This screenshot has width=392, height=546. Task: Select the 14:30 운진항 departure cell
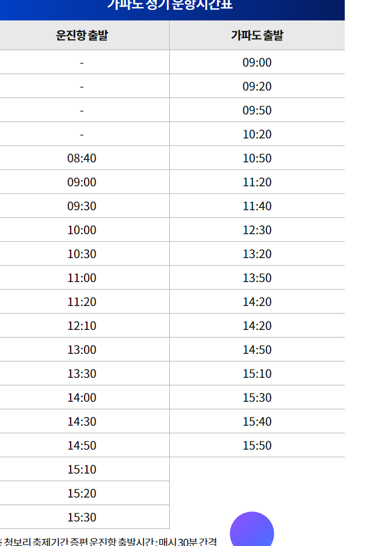pos(82,422)
